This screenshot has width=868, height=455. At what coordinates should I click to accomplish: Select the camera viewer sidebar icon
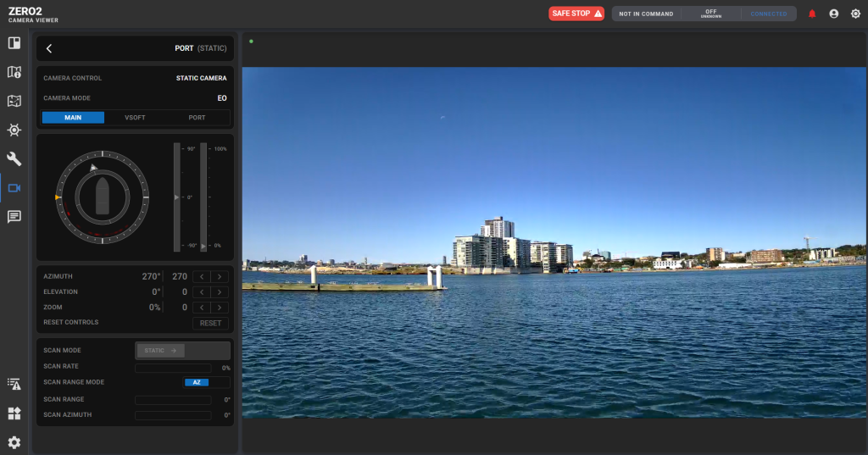(14, 188)
